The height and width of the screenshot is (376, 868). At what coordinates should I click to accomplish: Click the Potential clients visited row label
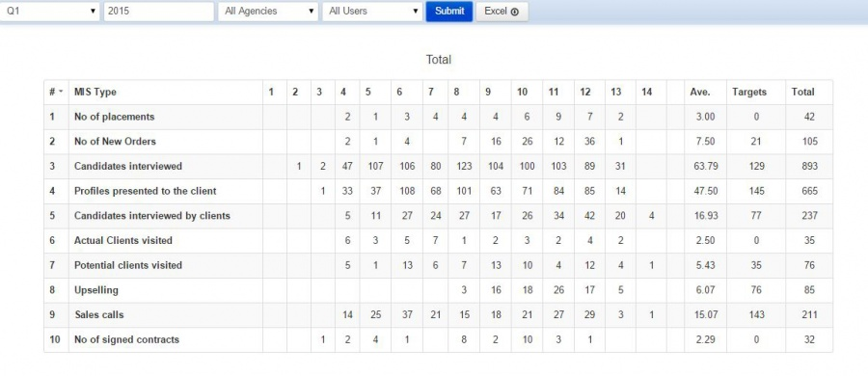click(128, 265)
